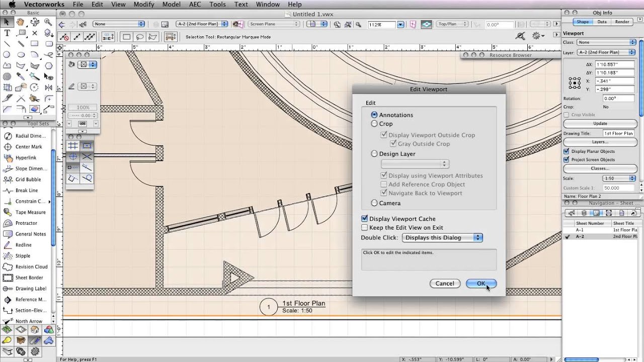This screenshot has height=362, width=644.
Task: Open the File menu
Action: click(77, 5)
